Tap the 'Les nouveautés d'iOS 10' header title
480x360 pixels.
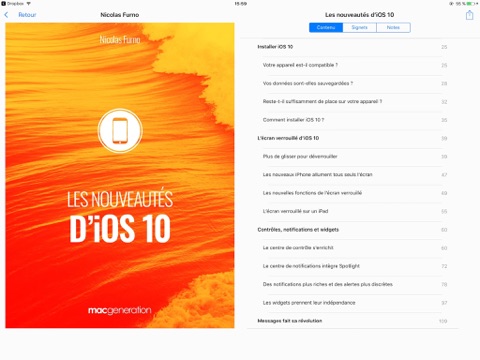coord(359,15)
